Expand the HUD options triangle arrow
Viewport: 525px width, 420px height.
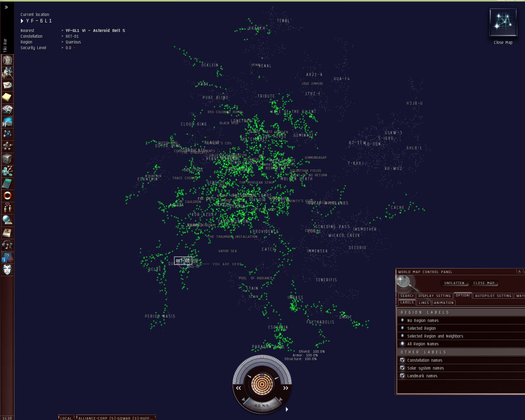[287, 409]
